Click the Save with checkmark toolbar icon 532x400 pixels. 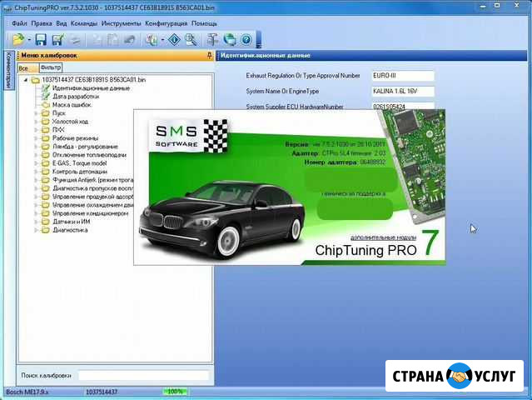tap(58, 40)
